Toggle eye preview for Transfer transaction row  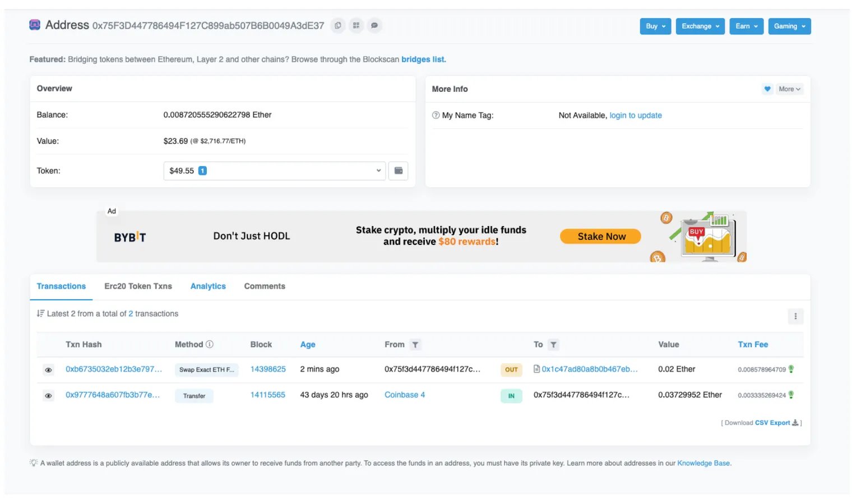pyautogui.click(x=49, y=396)
